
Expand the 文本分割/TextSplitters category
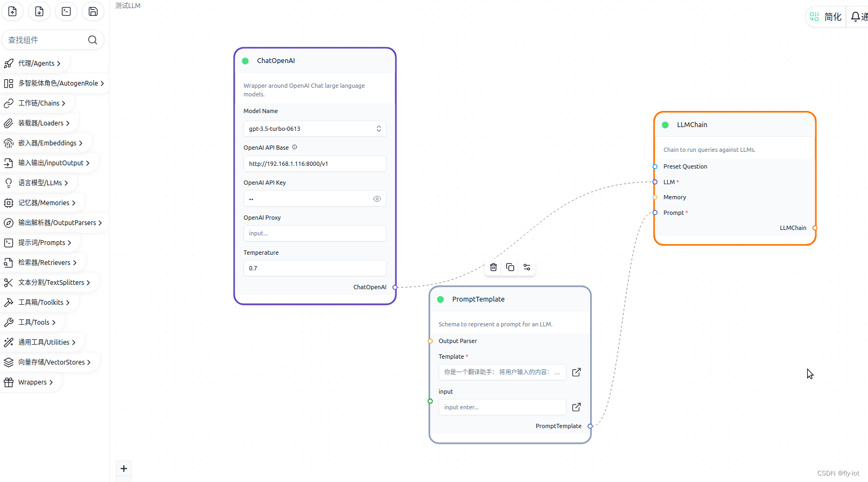[x=48, y=282]
